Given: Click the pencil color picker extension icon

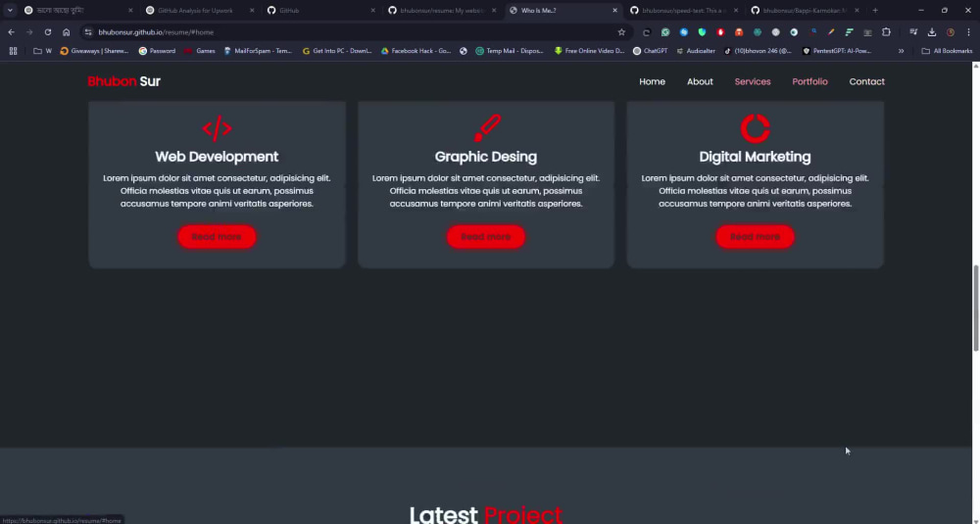Looking at the screenshot, I should tap(831, 32).
